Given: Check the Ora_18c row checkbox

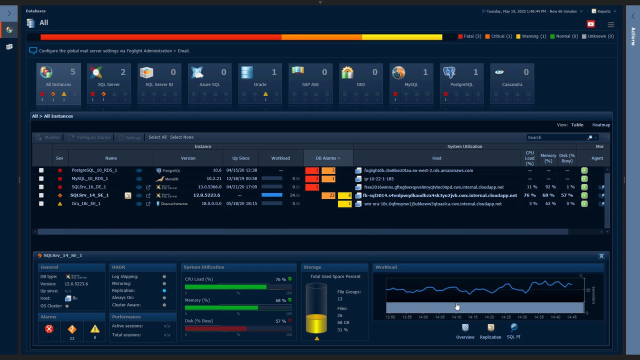Looking at the screenshot, I should click(x=41, y=203).
